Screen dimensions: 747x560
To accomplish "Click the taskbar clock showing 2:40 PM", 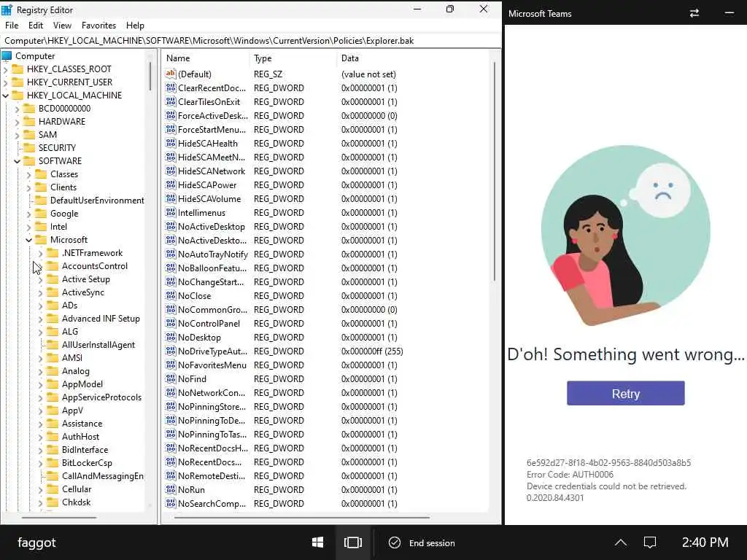I will 705,542.
